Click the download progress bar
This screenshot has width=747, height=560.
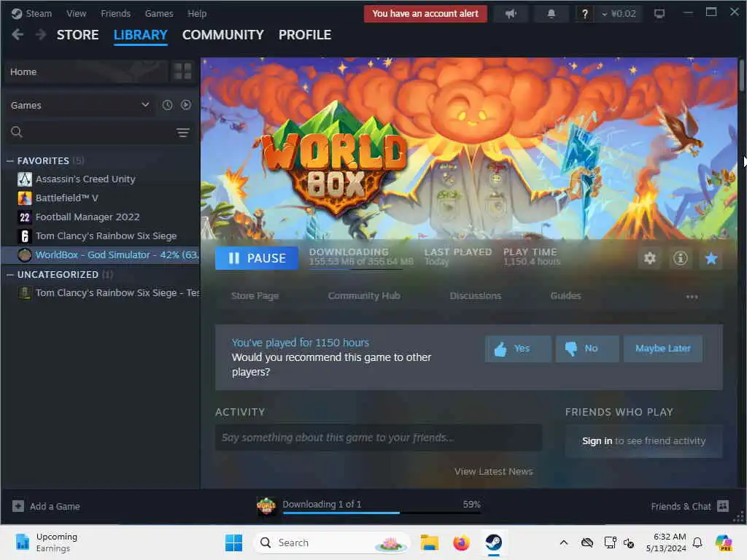pos(382,513)
